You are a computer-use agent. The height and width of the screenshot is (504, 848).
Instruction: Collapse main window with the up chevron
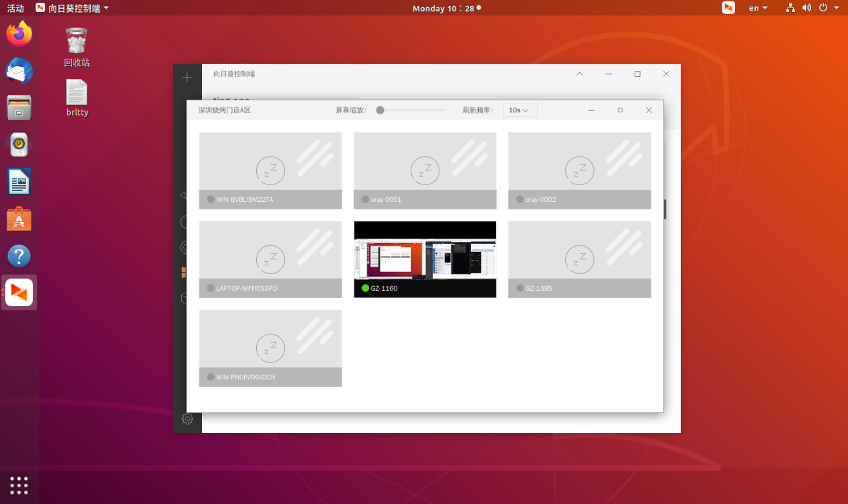579,74
